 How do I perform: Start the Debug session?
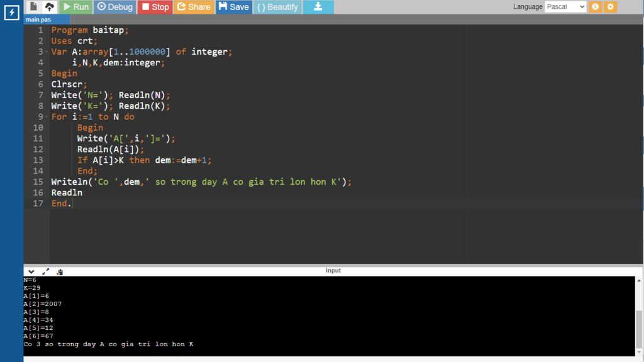[x=115, y=6]
